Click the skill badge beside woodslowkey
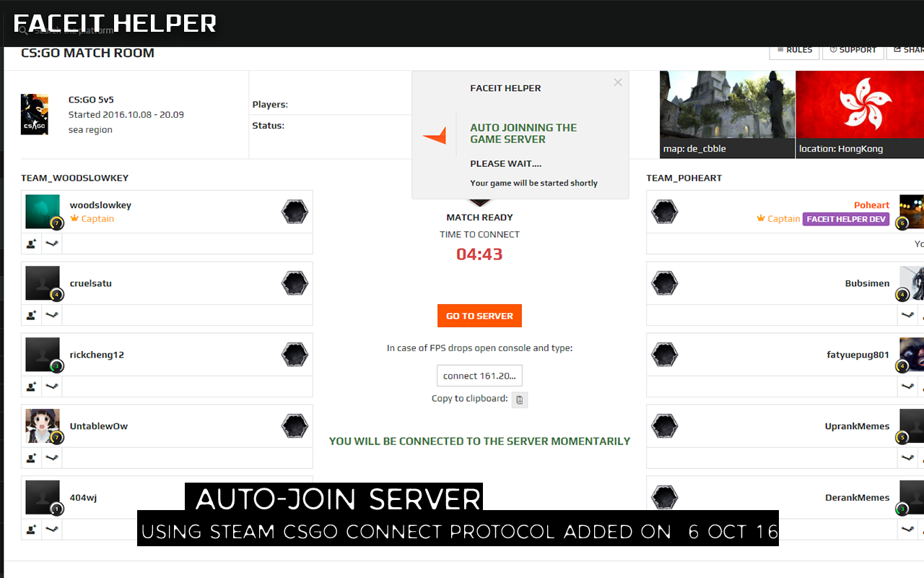Viewport: 924px width, 578px height. (295, 212)
